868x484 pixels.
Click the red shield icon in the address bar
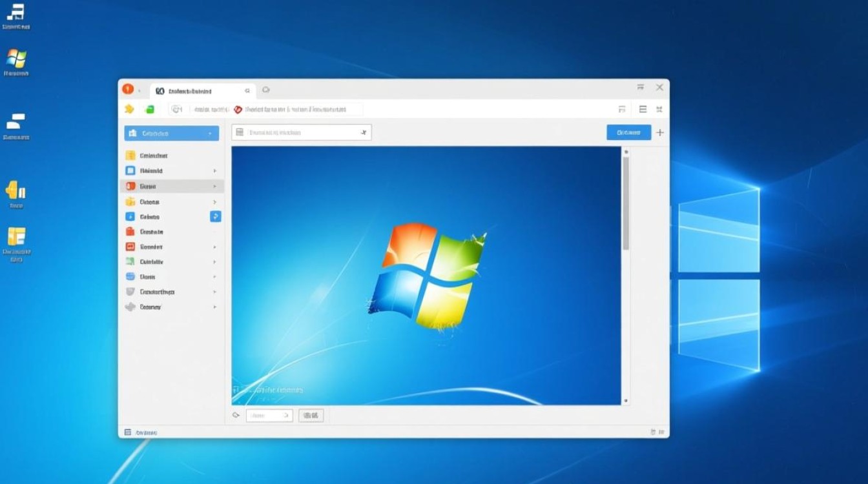[238, 110]
